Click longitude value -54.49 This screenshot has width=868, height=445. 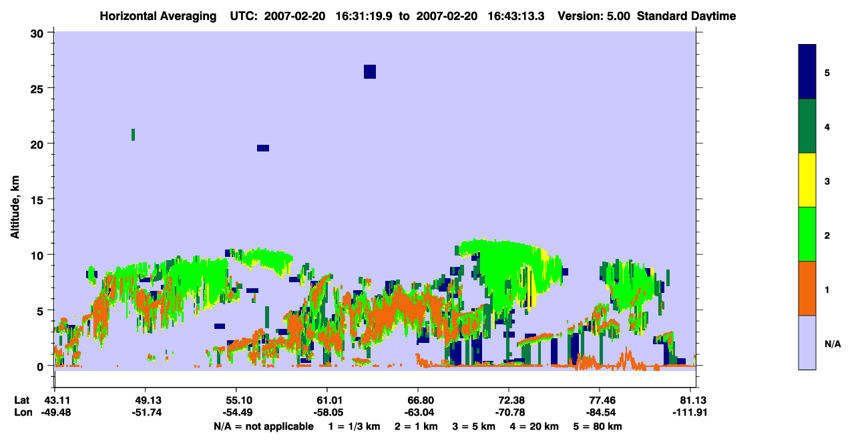(x=236, y=412)
